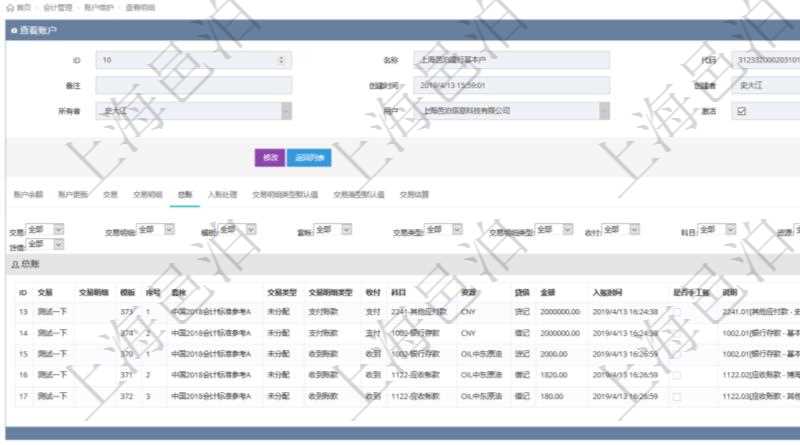Open the 交易明细类型默认值 tab
The width and height of the screenshot is (800, 445).
click(x=285, y=194)
